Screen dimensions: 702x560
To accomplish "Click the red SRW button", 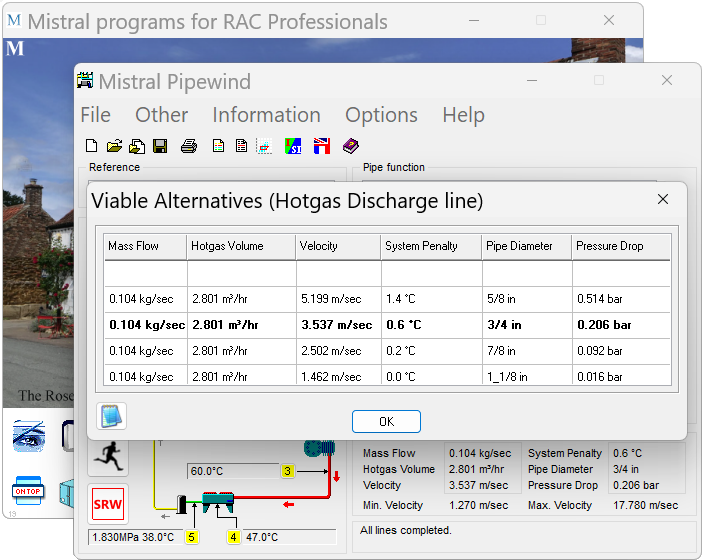I will point(108,504).
